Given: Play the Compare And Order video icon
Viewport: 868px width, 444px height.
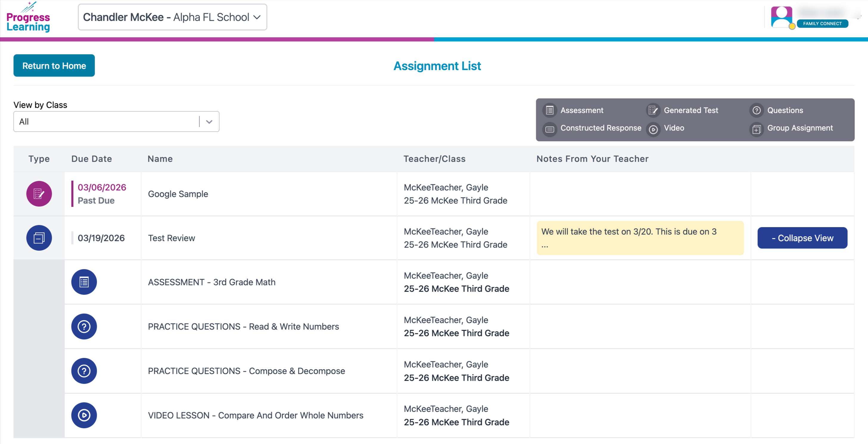Looking at the screenshot, I should [x=84, y=415].
